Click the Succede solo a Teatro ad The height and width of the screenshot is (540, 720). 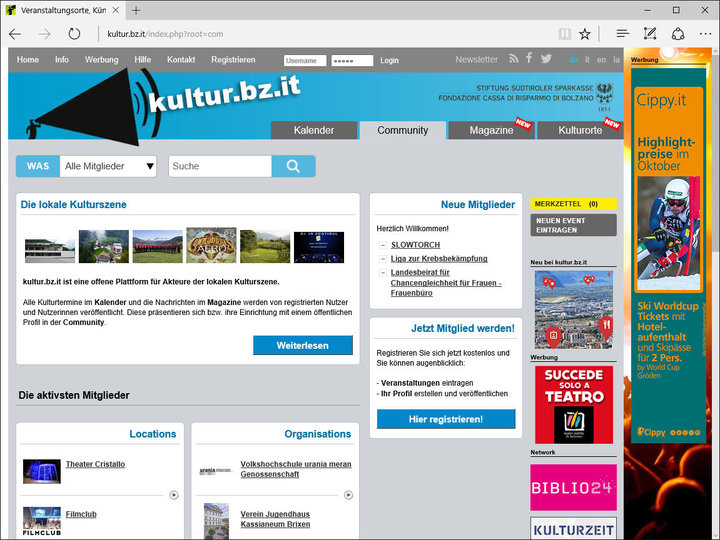(574, 405)
